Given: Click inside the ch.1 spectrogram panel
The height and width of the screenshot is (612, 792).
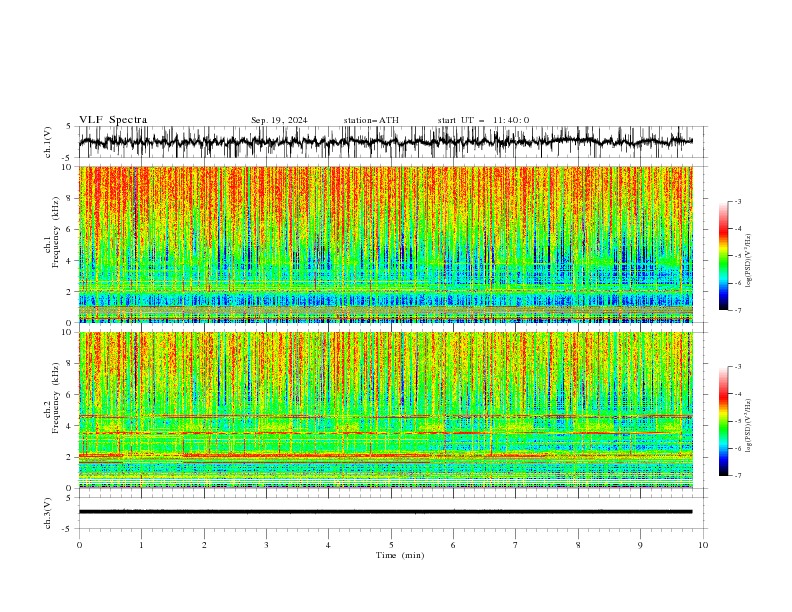Looking at the screenshot, I should tap(386, 244).
